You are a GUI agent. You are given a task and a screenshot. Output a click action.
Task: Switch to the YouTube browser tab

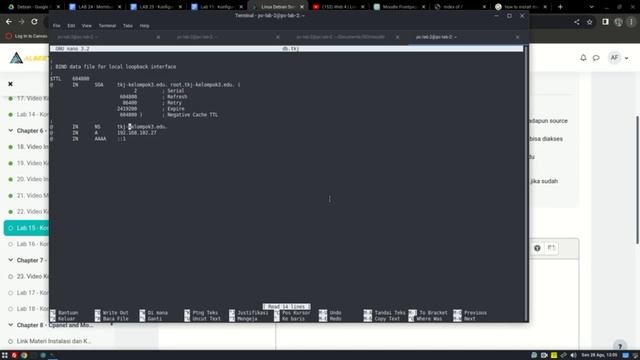tap(339, 7)
